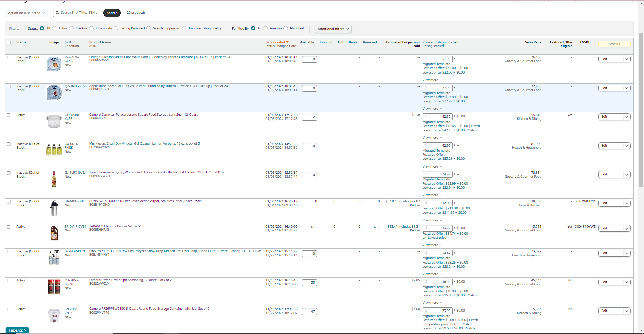Open the Cambro 6-Quart Round container thumbnail
The image size is (644, 334).
(54, 316)
